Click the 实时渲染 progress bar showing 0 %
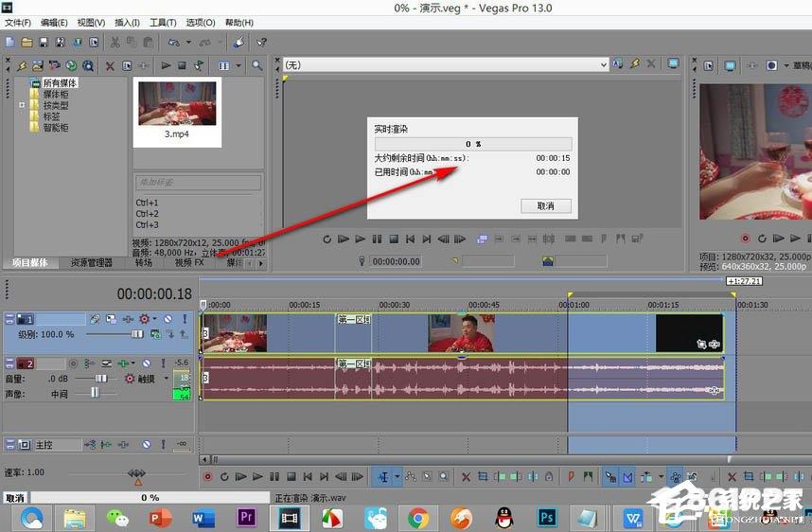Image resolution: width=812 pixels, height=532 pixels. [x=473, y=144]
